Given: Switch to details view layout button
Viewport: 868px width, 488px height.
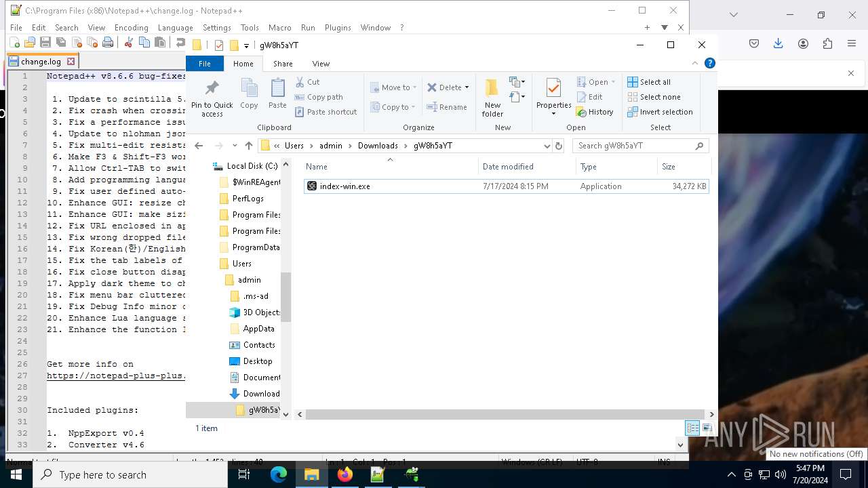Looking at the screenshot, I should [x=692, y=428].
